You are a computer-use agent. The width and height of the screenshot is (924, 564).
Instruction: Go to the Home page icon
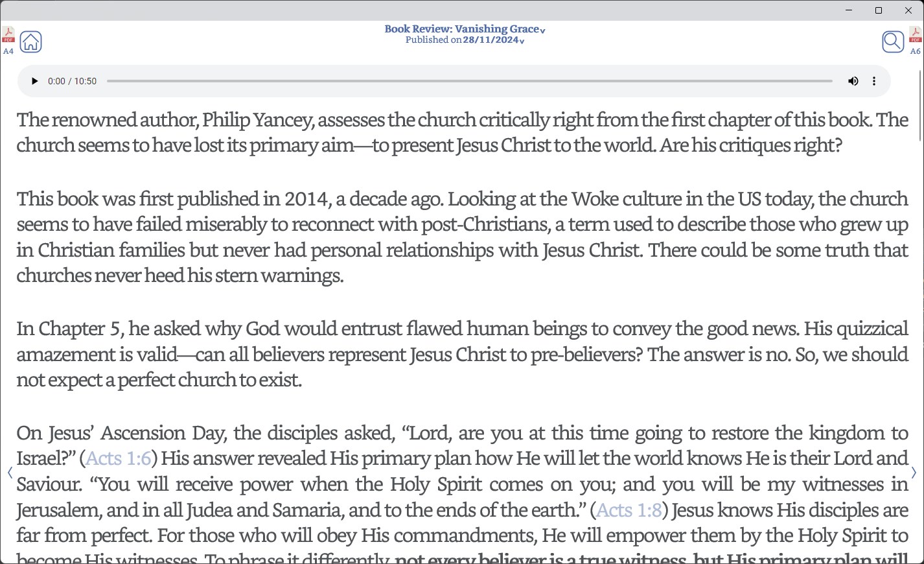pyautogui.click(x=30, y=41)
